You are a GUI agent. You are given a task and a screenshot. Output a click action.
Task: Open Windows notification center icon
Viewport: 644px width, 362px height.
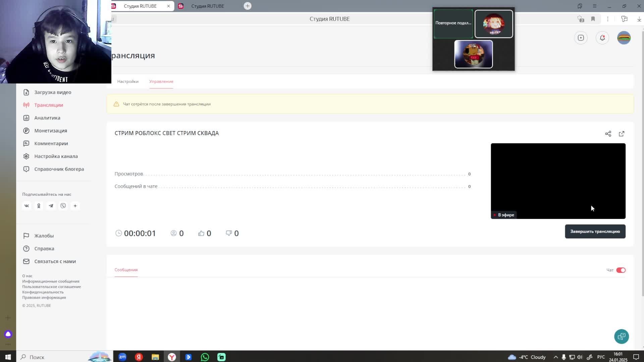point(636,357)
